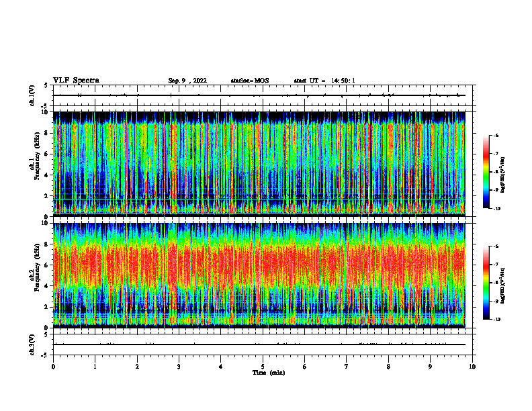The width and height of the screenshot is (532, 411).
Task: Select the "start UT = 14:50:1" label
Action: (x=324, y=81)
